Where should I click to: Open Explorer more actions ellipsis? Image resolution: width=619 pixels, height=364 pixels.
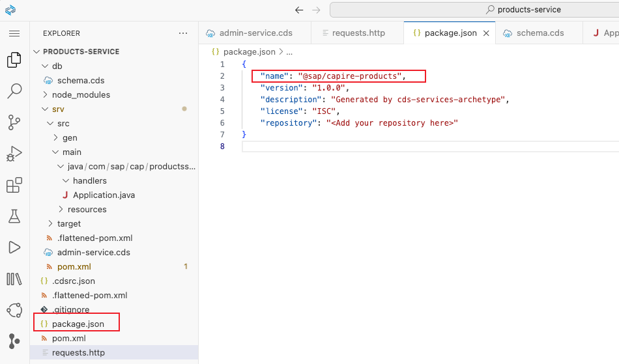pyautogui.click(x=183, y=33)
